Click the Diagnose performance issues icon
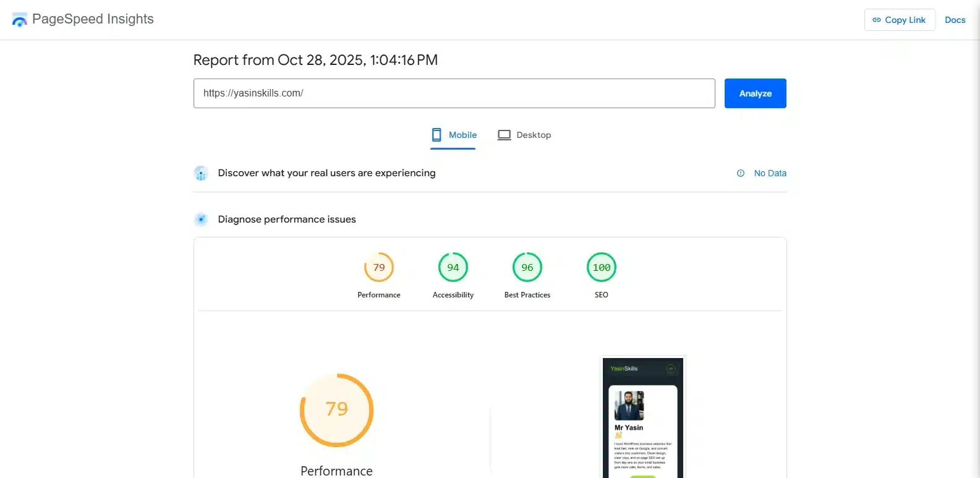980x478 pixels. pos(201,220)
